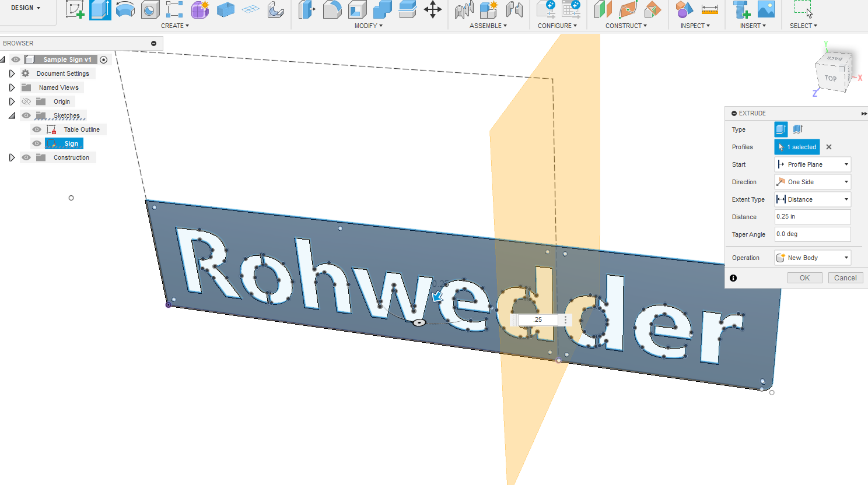868x485 pixels.
Task: Select the Combine tool
Action: [382, 9]
